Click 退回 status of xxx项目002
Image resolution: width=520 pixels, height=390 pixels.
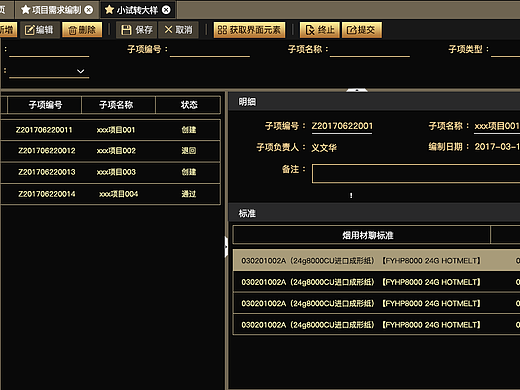pyautogui.click(x=189, y=151)
